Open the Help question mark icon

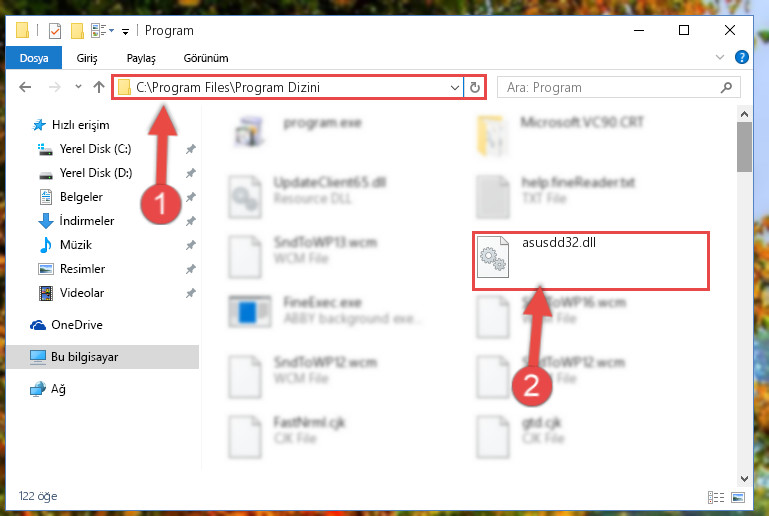pyautogui.click(x=742, y=57)
